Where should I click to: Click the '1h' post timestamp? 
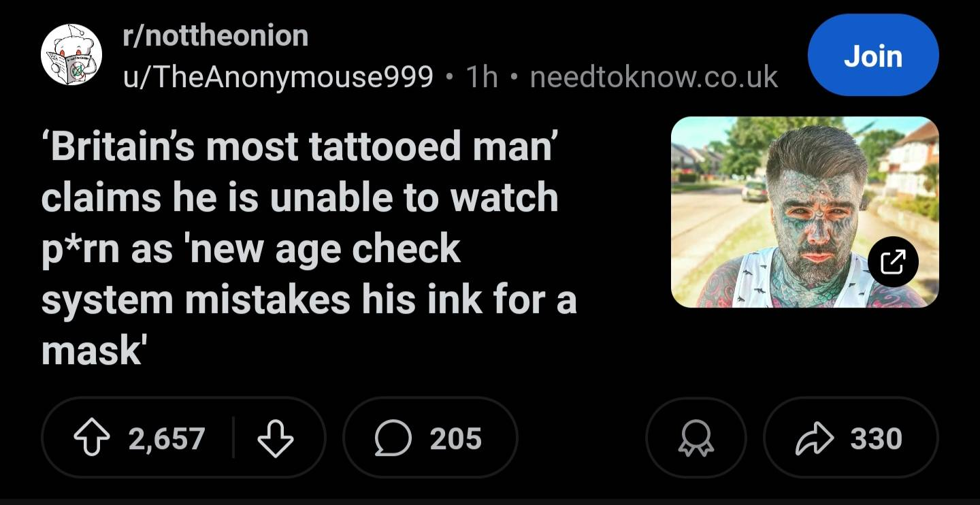481,78
